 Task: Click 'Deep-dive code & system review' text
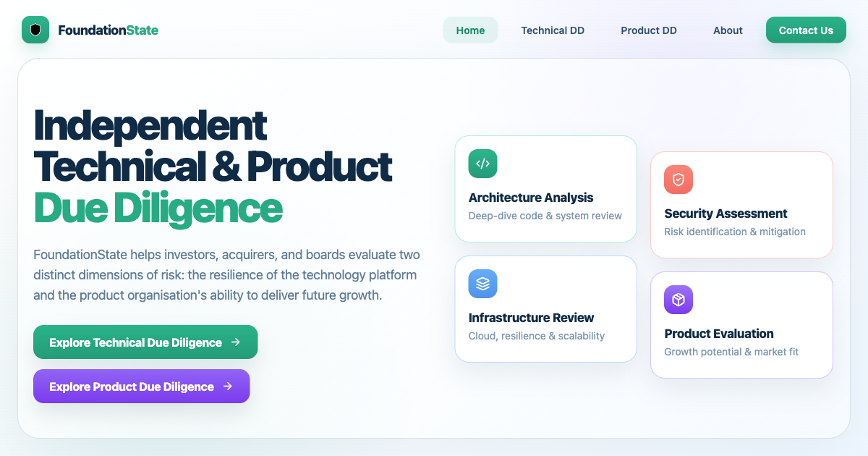(x=545, y=216)
